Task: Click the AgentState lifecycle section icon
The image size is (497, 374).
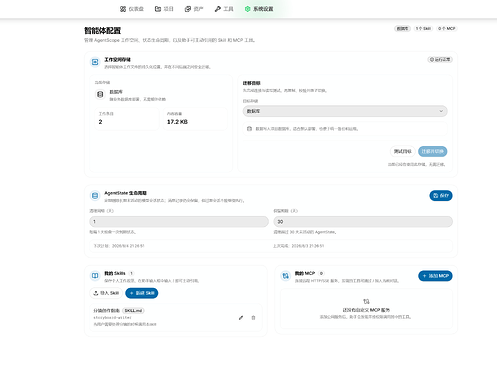Action: (95, 196)
